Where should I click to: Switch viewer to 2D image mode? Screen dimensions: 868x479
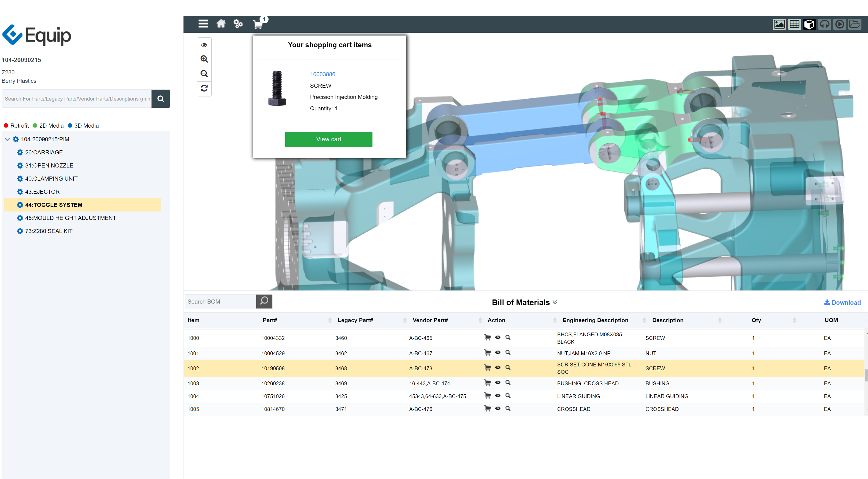tap(779, 24)
